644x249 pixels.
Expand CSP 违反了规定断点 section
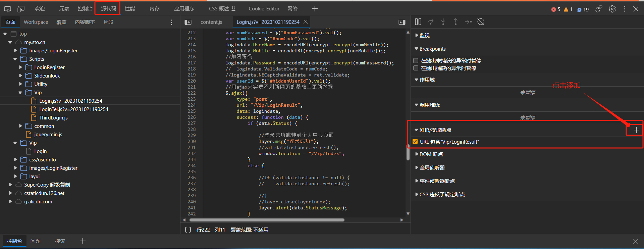click(x=417, y=194)
